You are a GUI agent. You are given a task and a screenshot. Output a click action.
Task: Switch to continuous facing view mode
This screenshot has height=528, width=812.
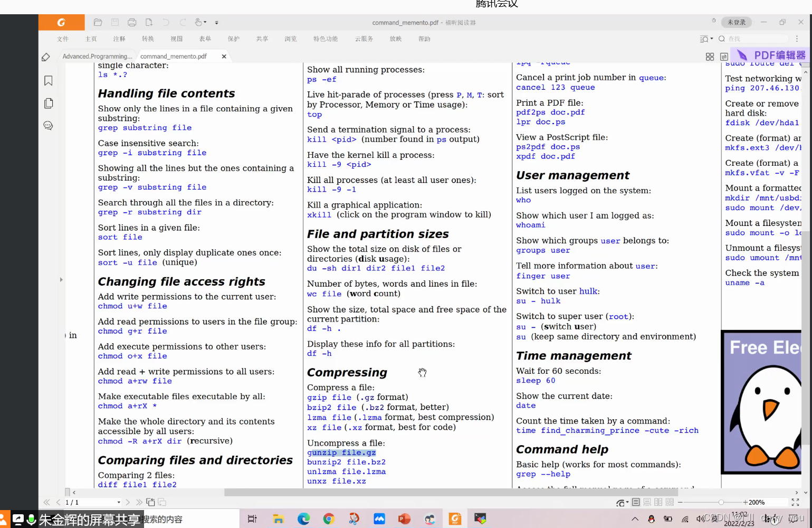pyautogui.click(x=670, y=502)
